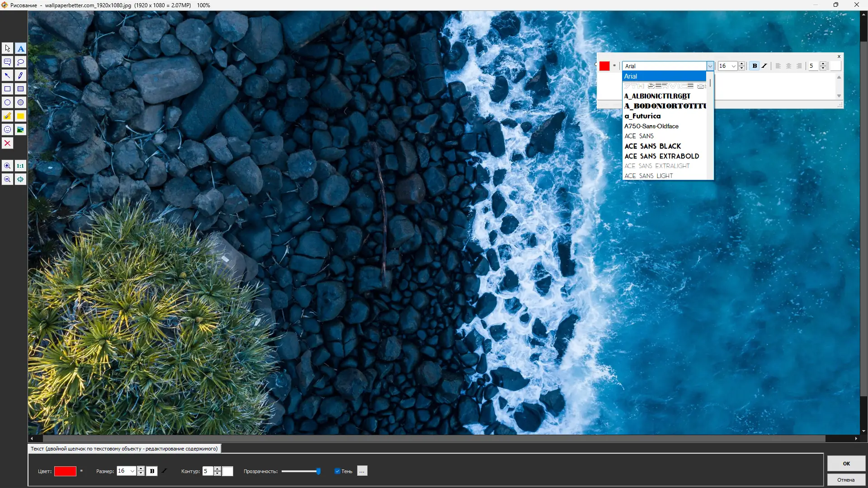Select the thought bubble tool

(x=20, y=62)
